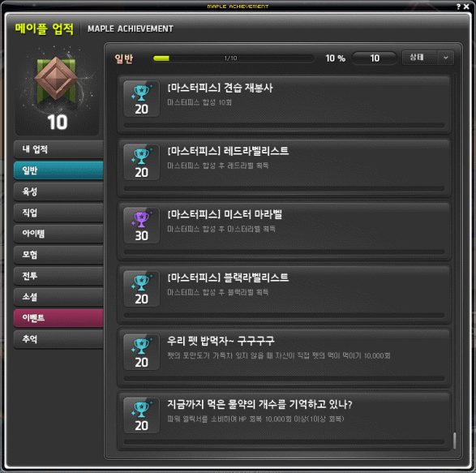The height and width of the screenshot is (473, 476).
Task: Click the bronze rank emblem badge
Action: coord(56,80)
